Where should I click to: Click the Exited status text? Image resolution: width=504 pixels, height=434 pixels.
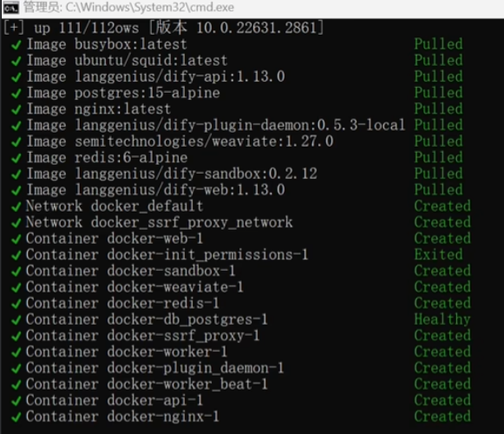(x=438, y=254)
